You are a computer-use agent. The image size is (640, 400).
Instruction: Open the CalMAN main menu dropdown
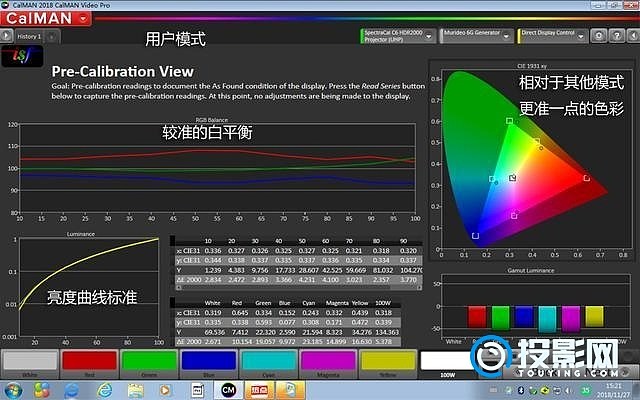[x=83, y=18]
